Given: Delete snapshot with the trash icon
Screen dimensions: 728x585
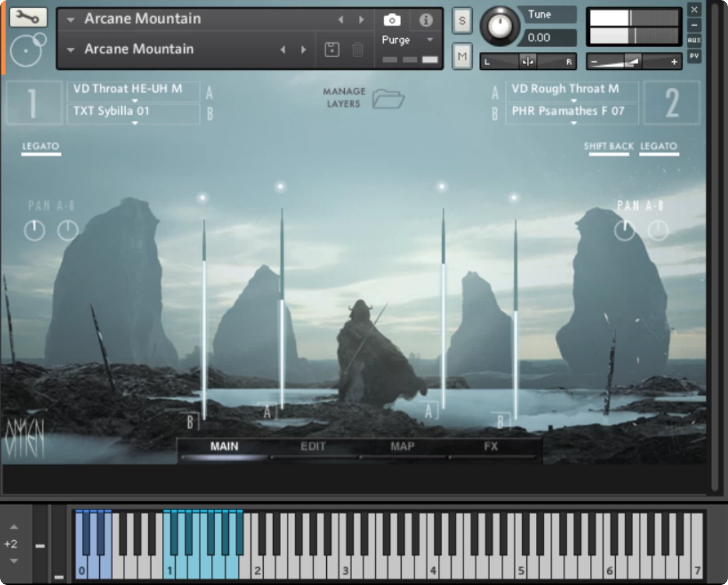Looking at the screenshot, I should [358, 49].
